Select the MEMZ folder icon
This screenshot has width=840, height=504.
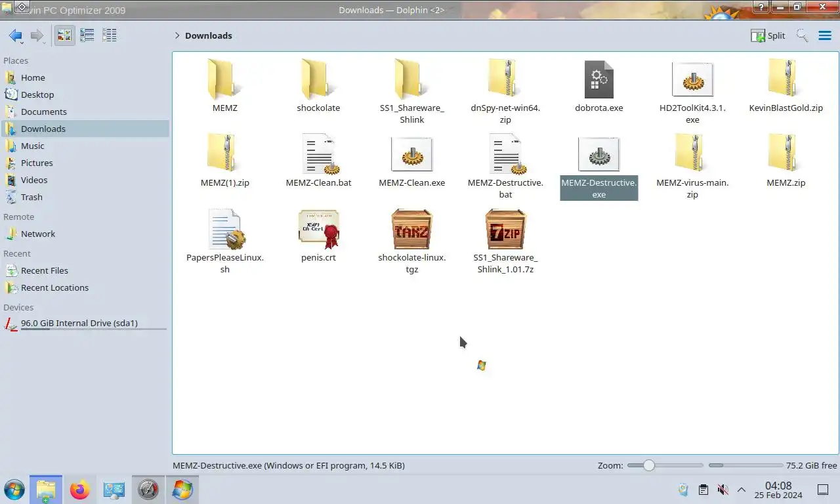pos(224,79)
